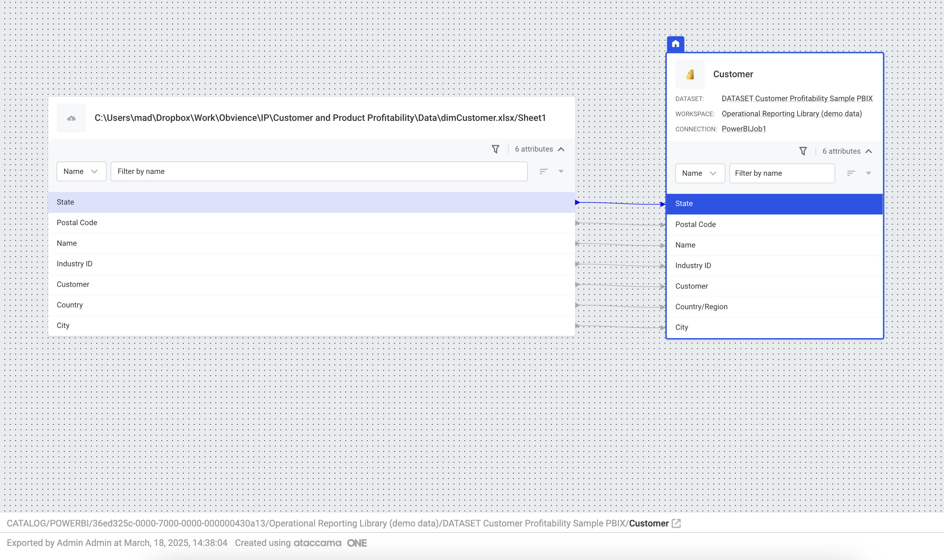Click the sort lines icon on the Customer card
The width and height of the screenshot is (944, 560).
pyautogui.click(x=851, y=173)
